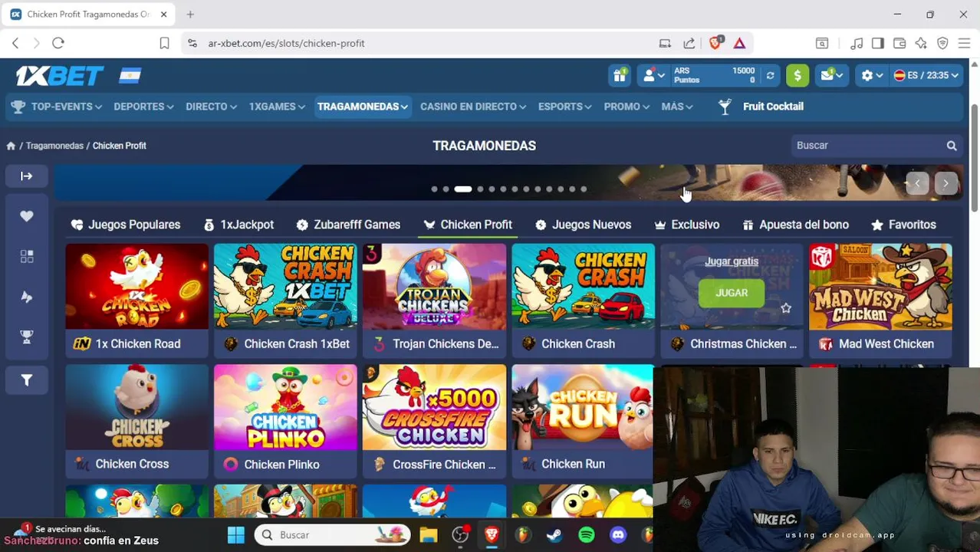The height and width of the screenshot is (552, 980).
Task: Click Jugar gratis on Christmas Chicken card
Action: [732, 261]
